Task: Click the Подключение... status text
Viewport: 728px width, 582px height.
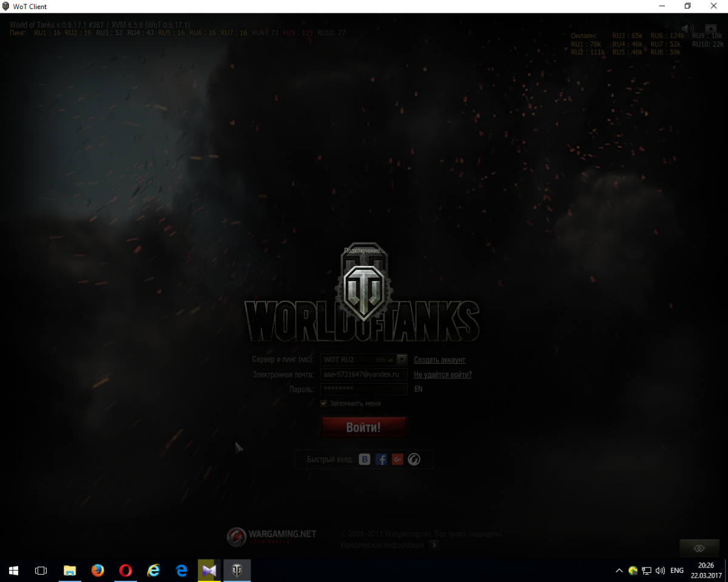Action: click(x=364, y=250)
